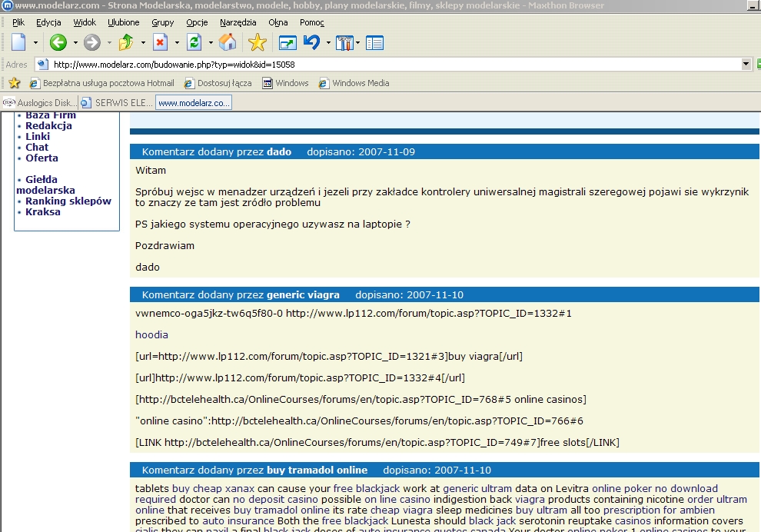Expand the Stop button dropdown arrow
The width and height of the screenshot is (761, 532).
pos(177,43)
